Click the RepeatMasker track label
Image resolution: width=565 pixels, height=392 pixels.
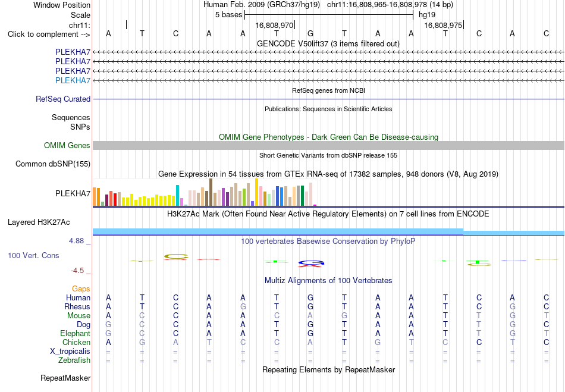click(65, 378)
